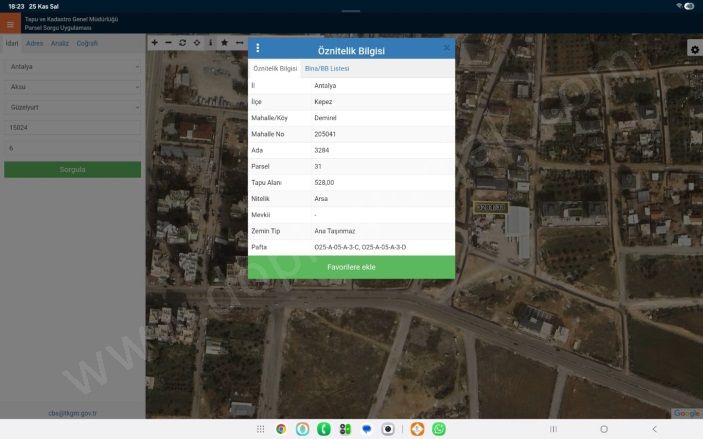Click the zoom in plus icon
The image size is (703, 439).
point(154,43)
